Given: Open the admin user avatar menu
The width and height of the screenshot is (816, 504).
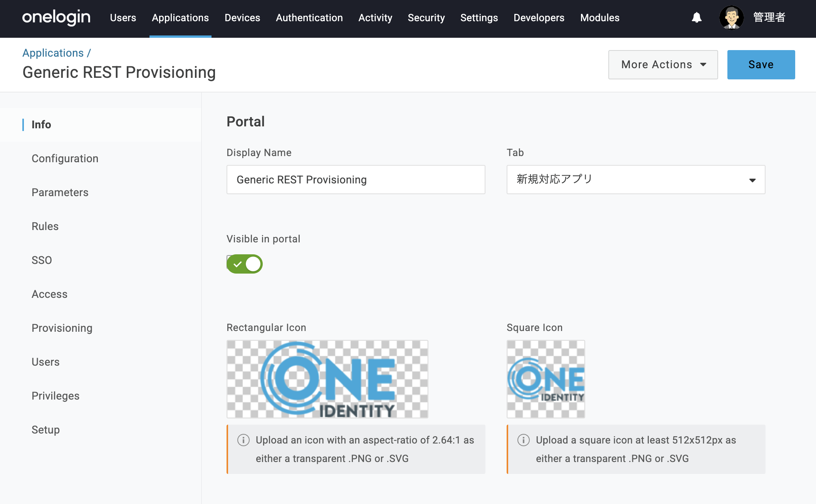Looking at the screenshot, I should 731,18.
